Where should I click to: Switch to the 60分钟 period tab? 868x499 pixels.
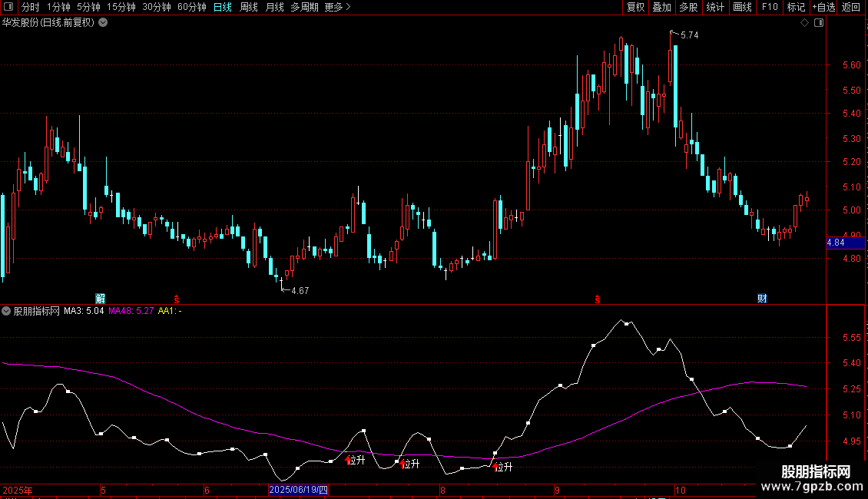click(191, 7)
